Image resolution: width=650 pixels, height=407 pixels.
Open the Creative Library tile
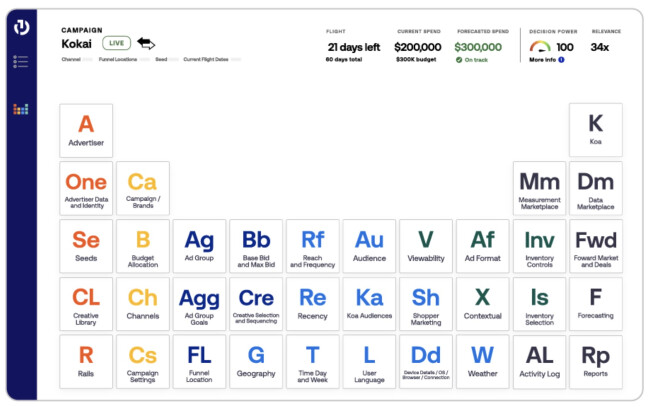click(x=86, y=304)
